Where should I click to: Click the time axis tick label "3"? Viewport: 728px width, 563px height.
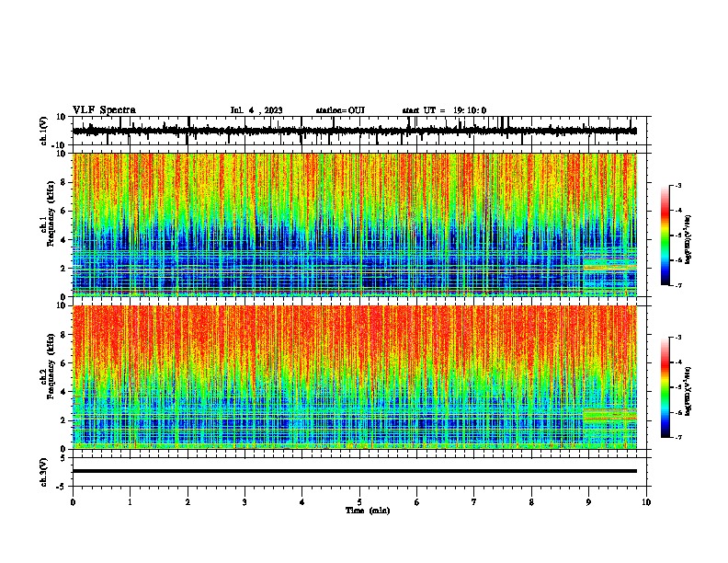click(245, 501)
